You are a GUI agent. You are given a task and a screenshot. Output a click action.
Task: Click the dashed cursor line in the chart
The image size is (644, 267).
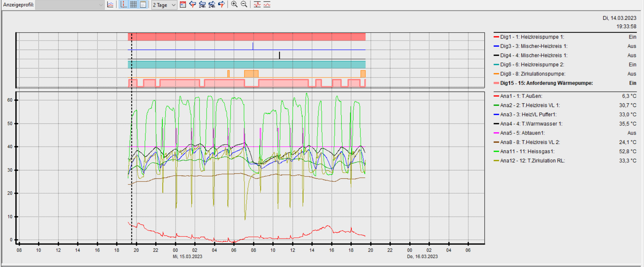click(x=132, y=138)
